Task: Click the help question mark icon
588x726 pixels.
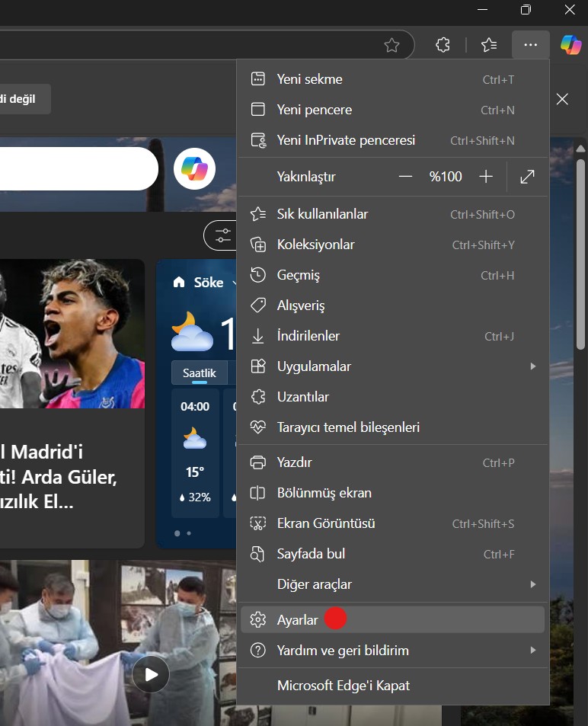Action: 258,650
